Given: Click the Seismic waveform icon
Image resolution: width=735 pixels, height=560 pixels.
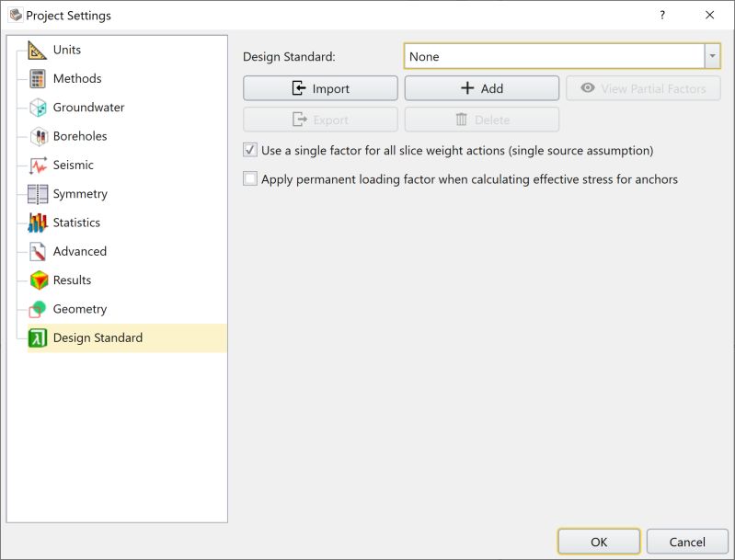Looking at the screenshot, I should pos(38,165).
